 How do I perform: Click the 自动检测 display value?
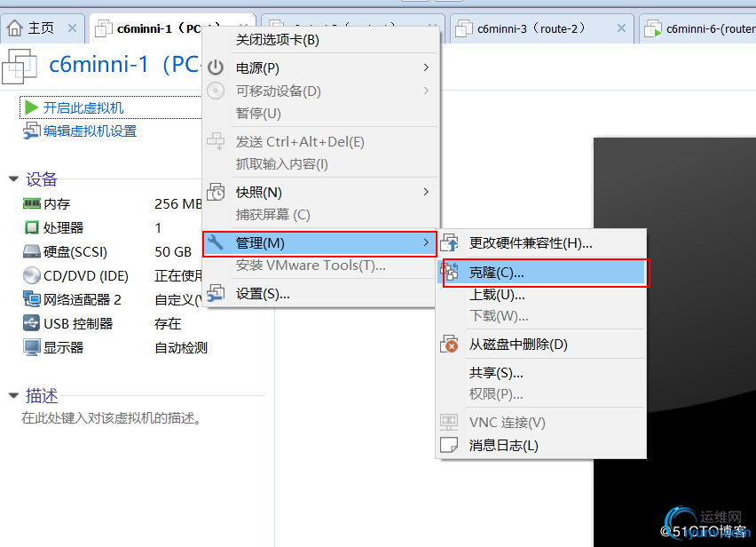[181, 348]
